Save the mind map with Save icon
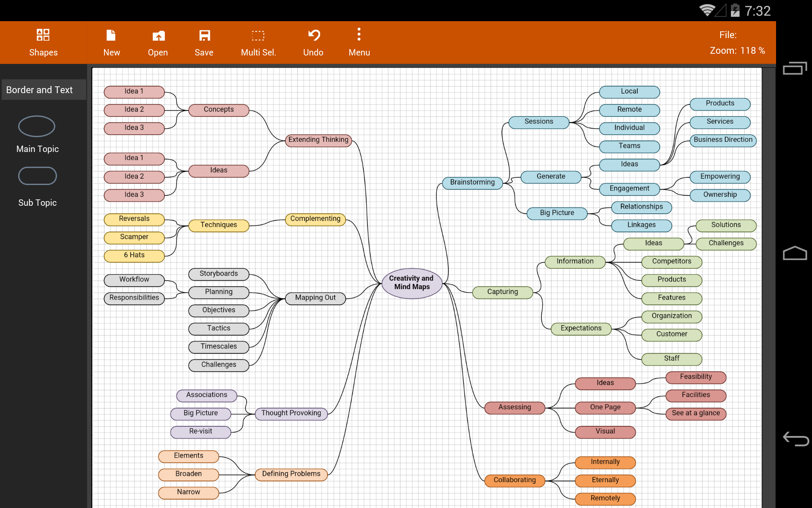Viewport: 812px width, 508px height. pos(204,35)
